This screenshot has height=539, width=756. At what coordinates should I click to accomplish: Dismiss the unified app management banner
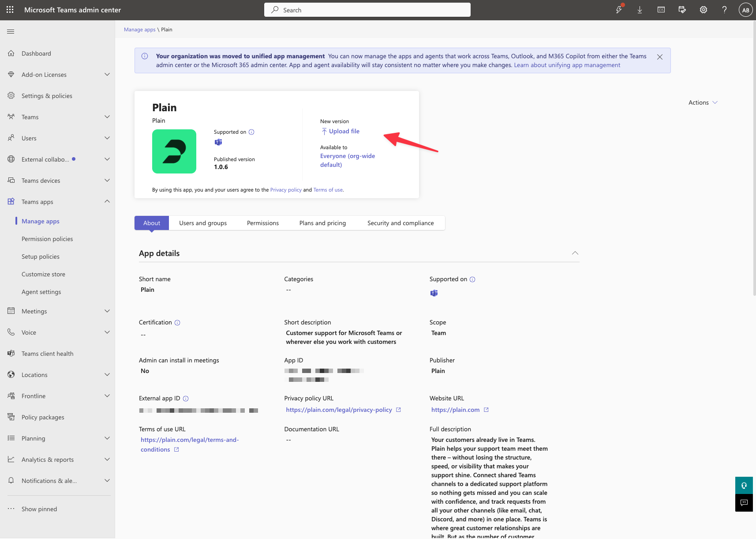(x=659, y=57)
